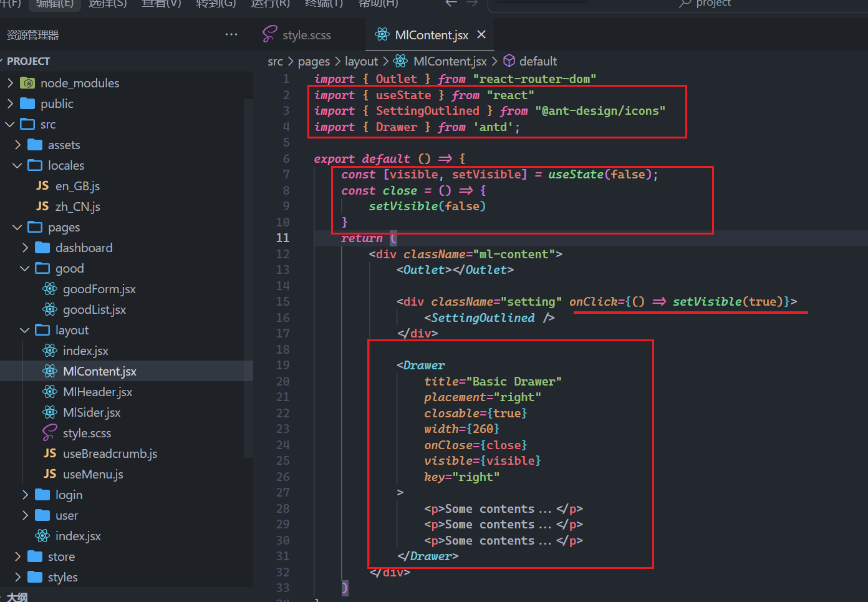Screen dimensions: 868x602
Task: Click the Sass icon on style.scss tab
Action: click(x=269, y=34)
